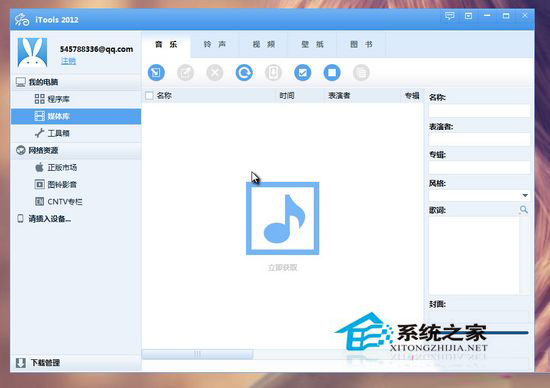Click the 立即获取 link under music note
This screenshot has height=388, width=550.
pyautogui.click(x=283, y=268)
